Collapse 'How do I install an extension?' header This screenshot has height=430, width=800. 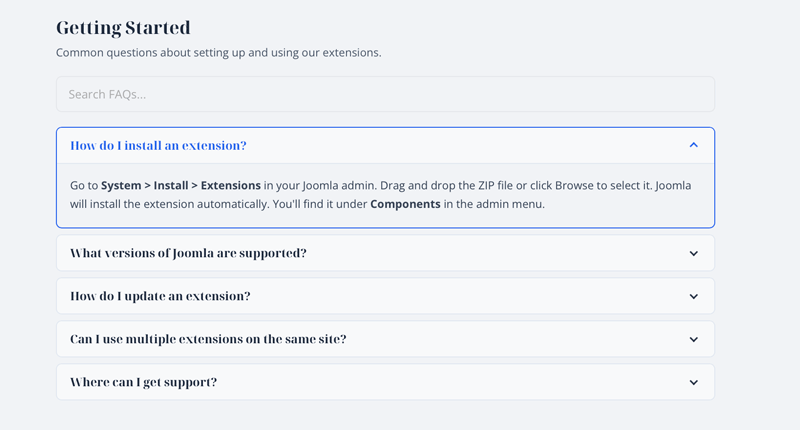click(x=158, y=146)
